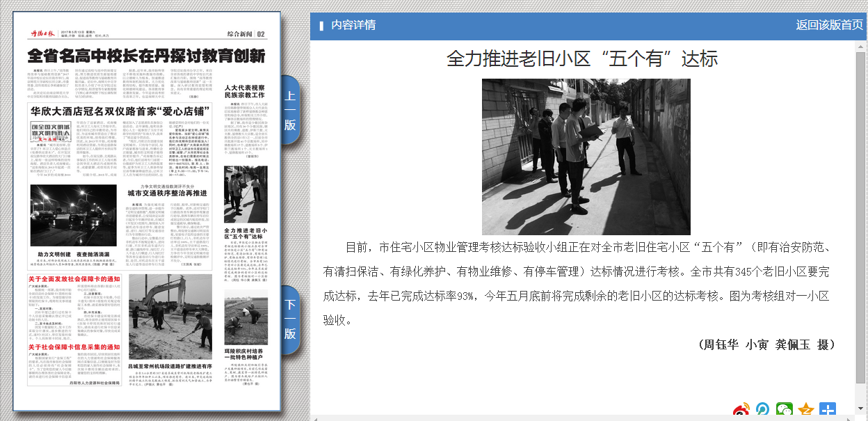This screenshot has width=868, height=421.
Task: Open article 人大代表视察民族宗教工作
Action: click(245, 91)
